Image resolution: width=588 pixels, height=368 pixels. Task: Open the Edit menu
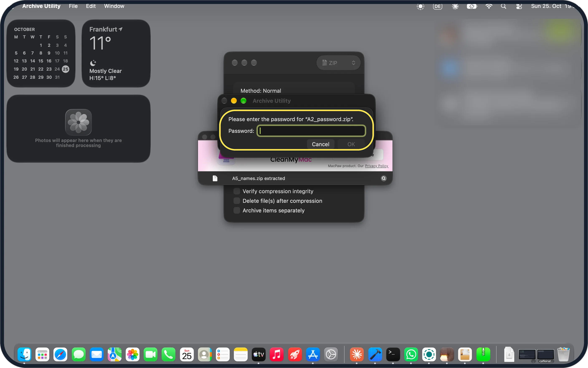tap(91, 6)
